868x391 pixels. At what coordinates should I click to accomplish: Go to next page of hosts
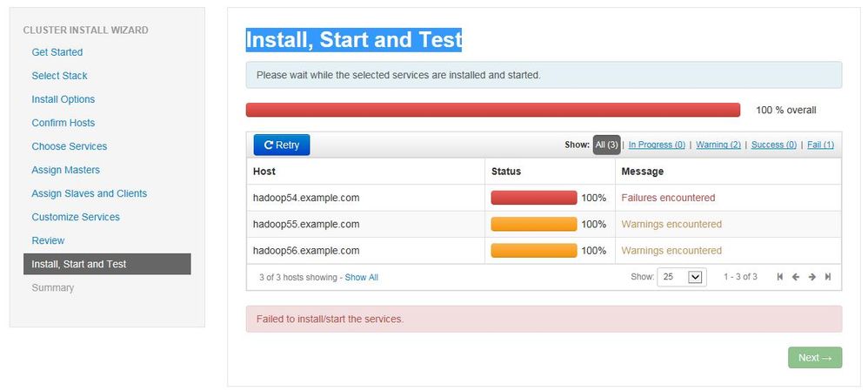click(x=811, y=277)
